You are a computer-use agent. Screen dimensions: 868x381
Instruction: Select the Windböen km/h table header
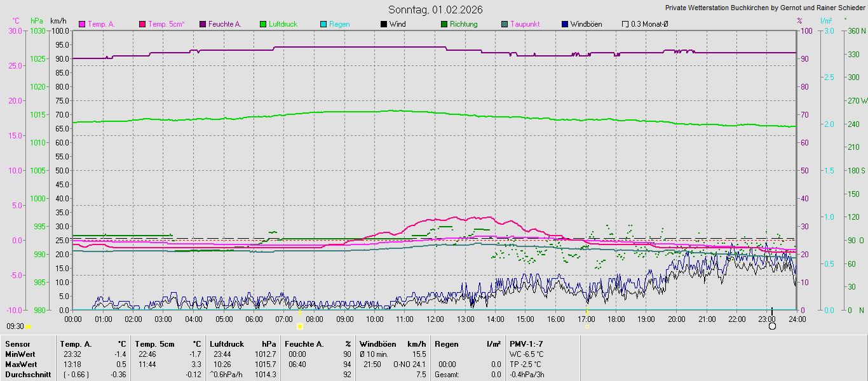pyautogui.click(x=392, y=344)
